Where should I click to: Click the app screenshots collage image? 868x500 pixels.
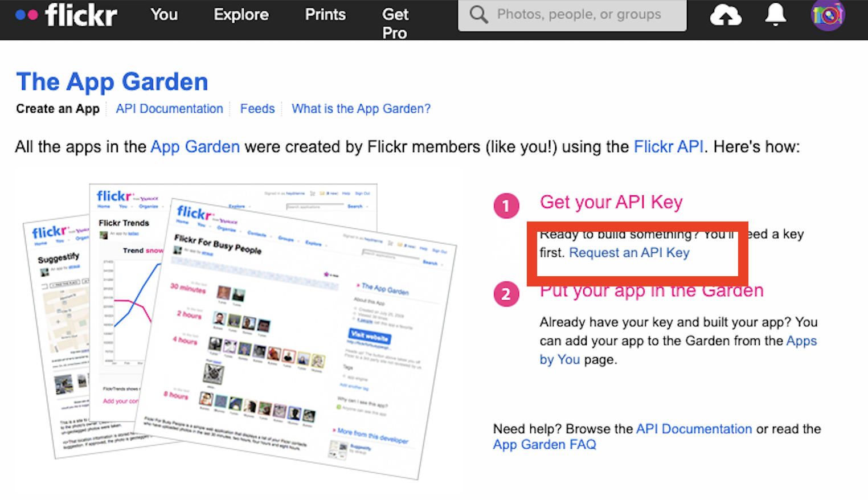[x=239, y=331]
